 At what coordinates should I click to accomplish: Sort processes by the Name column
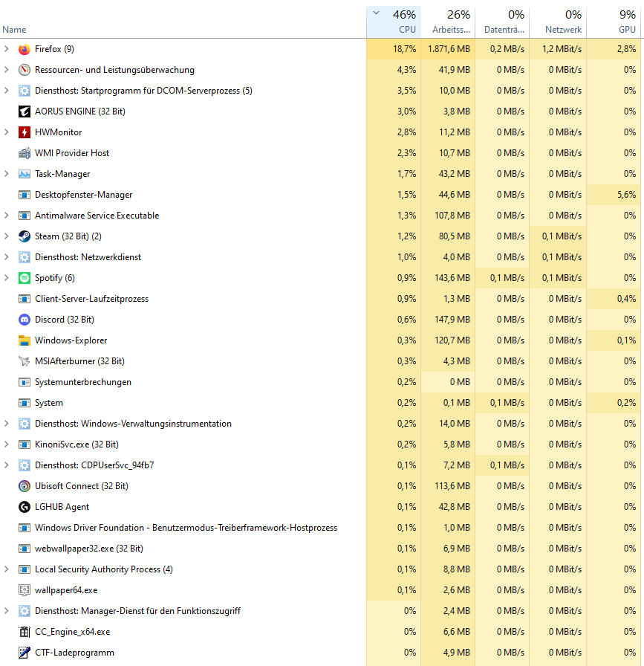pos(14,30)
